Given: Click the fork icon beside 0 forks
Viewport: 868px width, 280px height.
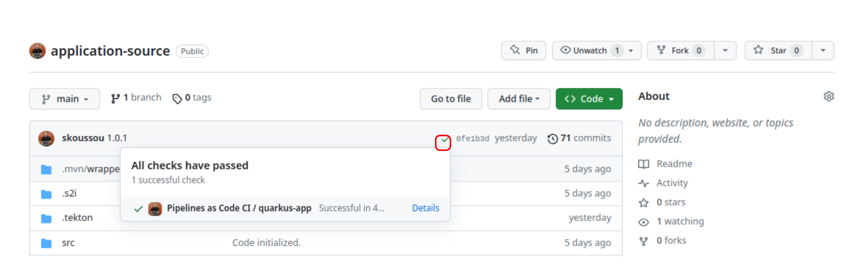Looking at the screenshot, I should (x=644, y=241).
